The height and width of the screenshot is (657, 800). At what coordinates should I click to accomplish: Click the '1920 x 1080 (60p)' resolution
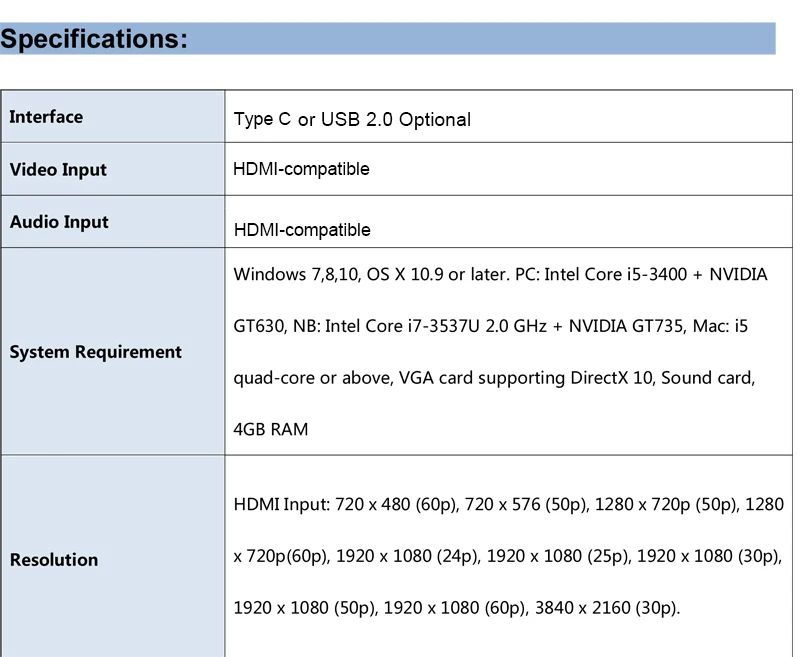pyautogui.click(x=454, y=608)
